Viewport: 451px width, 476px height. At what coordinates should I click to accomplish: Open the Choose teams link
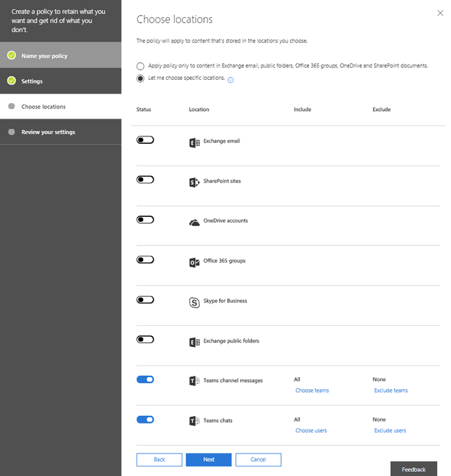(x=312, y=390)
